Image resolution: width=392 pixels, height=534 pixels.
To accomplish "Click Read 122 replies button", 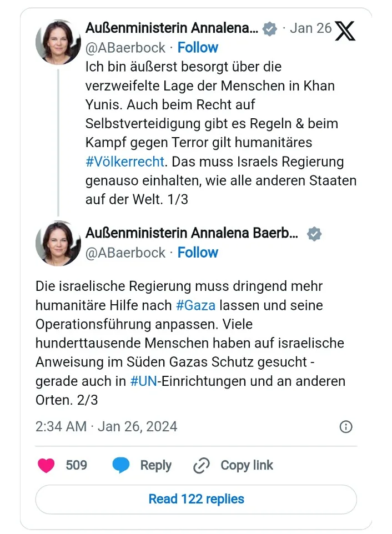I will [196, 499].
